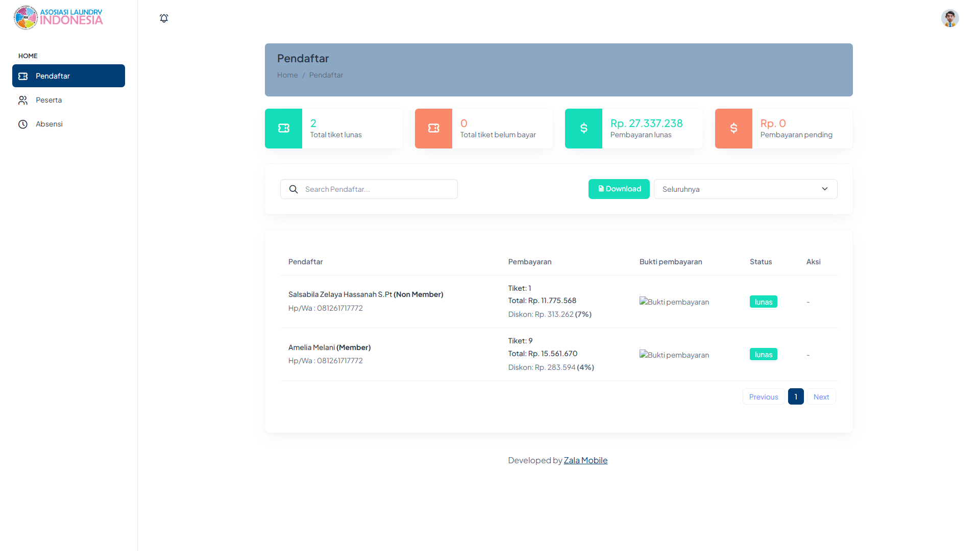Click the Peserta people icon in sidebar
This screenshot has width=980, height=551.
pos(23,100)
